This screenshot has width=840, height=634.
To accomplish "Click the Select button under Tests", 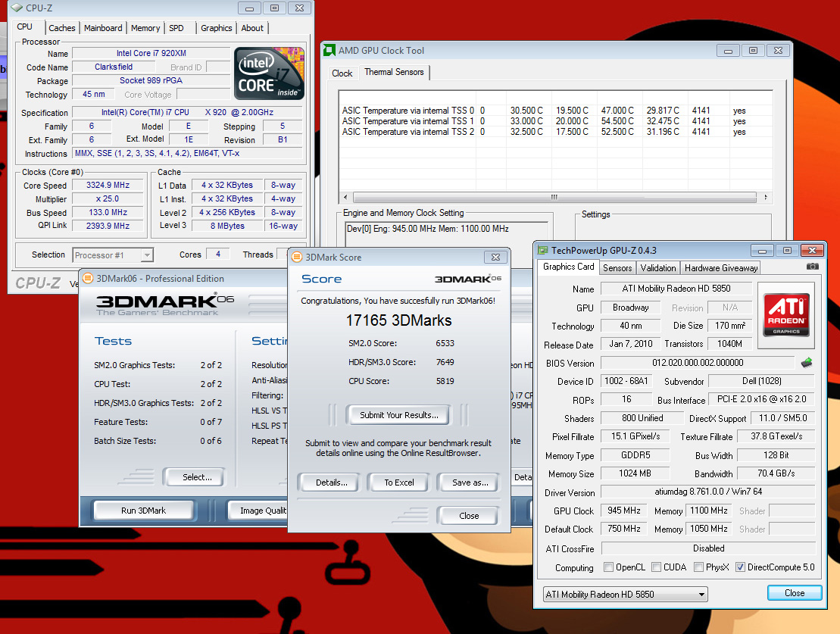I will 195,477.
